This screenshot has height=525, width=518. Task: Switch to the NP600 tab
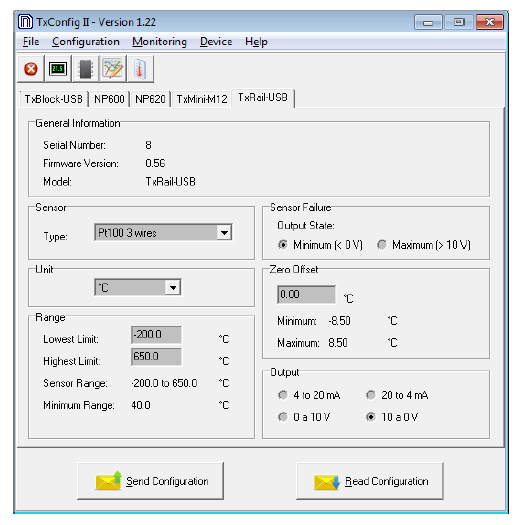[x=109, y=99]
